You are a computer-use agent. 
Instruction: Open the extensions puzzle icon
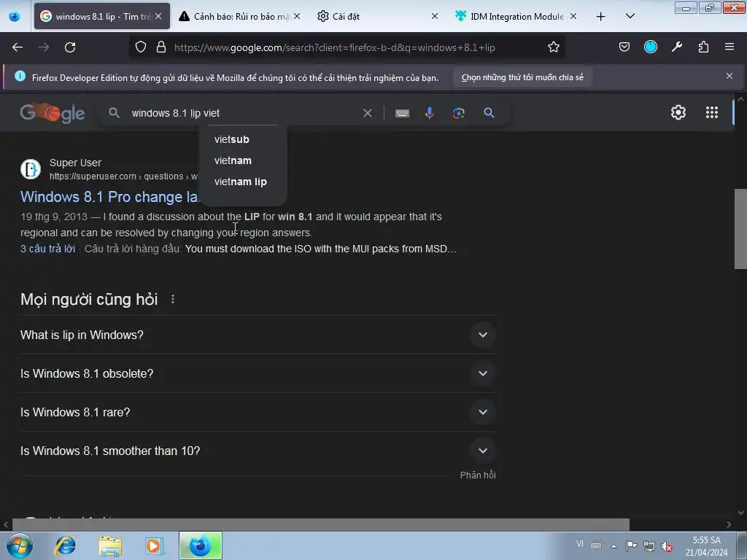pyautogui.click(x=703, y=47)
